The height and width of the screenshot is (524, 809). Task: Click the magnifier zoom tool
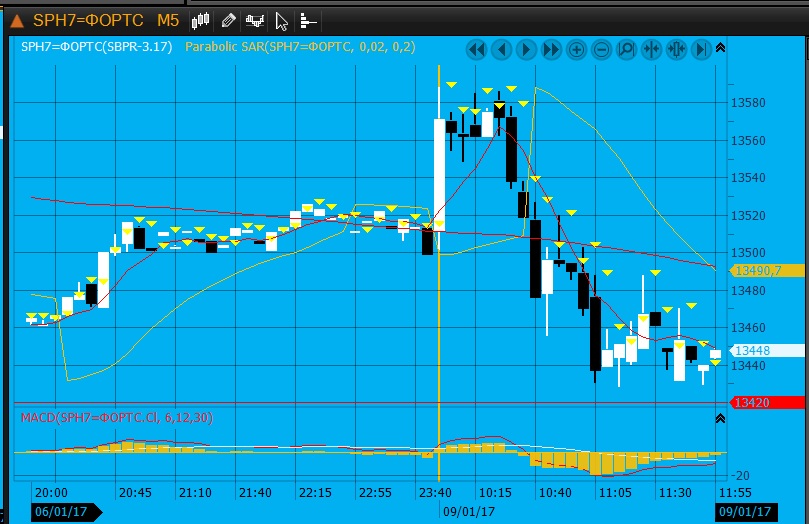pos(627,48)
